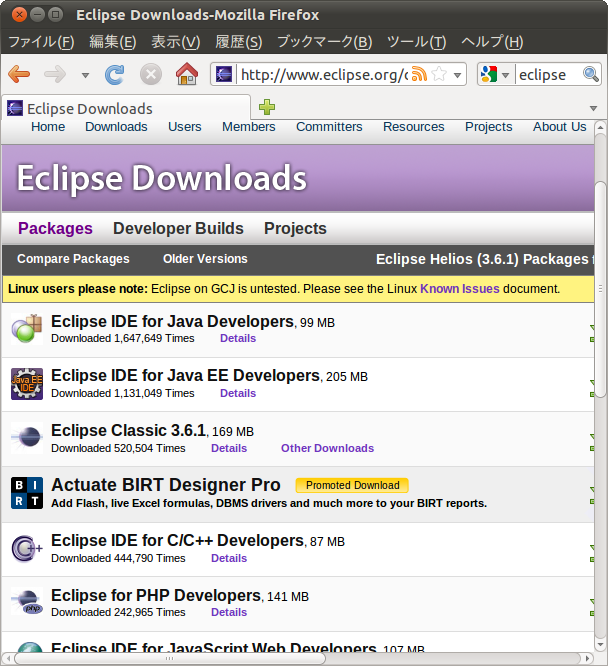Screen dimensions: 608x666
Task: Open Details for Eclipse for PHP Developers
Action: click(x=229, y=612)
